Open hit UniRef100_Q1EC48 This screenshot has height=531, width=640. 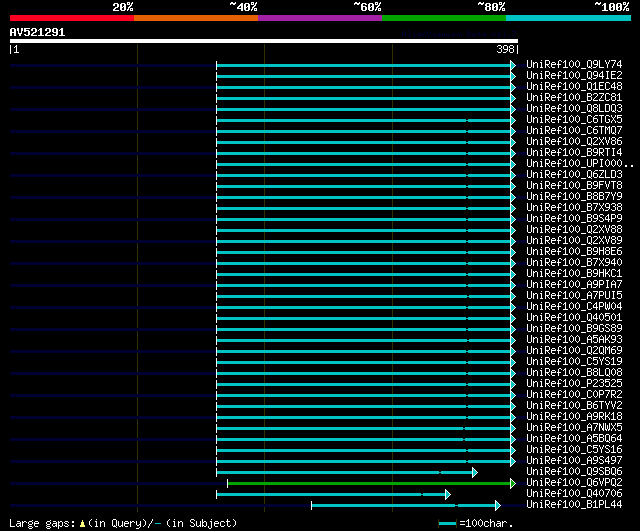point(574,87)
